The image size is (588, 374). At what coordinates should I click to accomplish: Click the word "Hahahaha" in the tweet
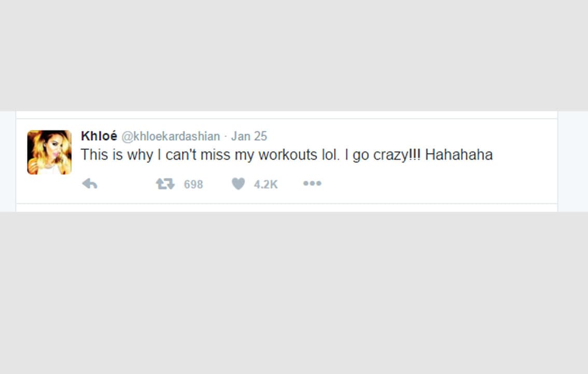point(459,155)
